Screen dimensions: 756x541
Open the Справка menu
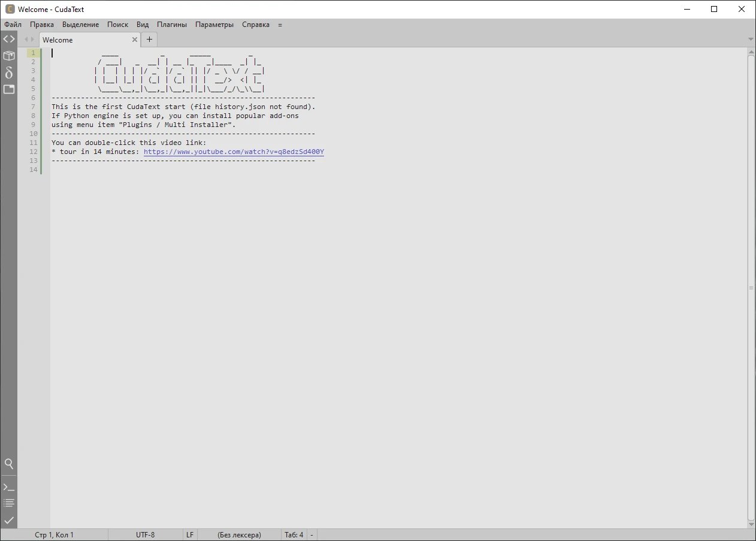point(256,25)
